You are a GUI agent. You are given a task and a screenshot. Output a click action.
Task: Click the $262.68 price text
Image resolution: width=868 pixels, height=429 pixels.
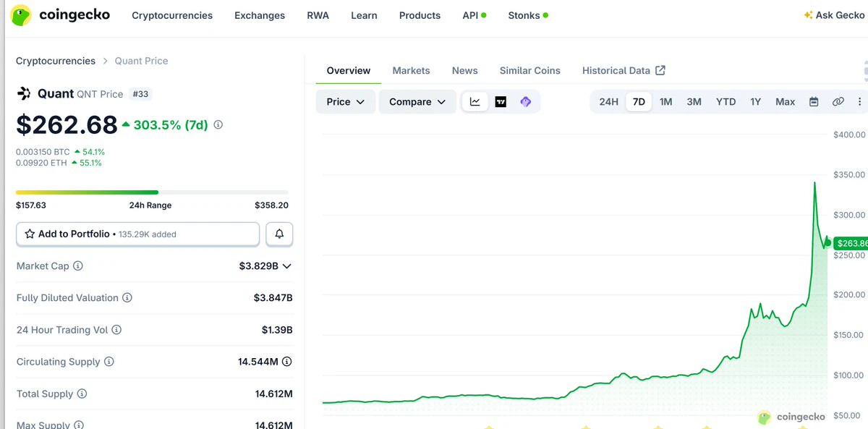pos(67,124)
